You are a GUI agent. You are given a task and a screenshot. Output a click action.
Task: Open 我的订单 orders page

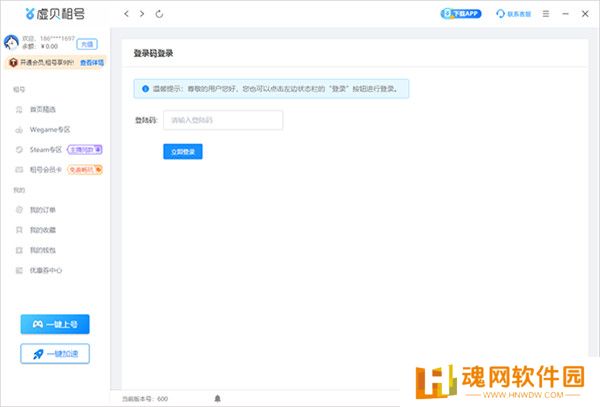tap(42, 210)
